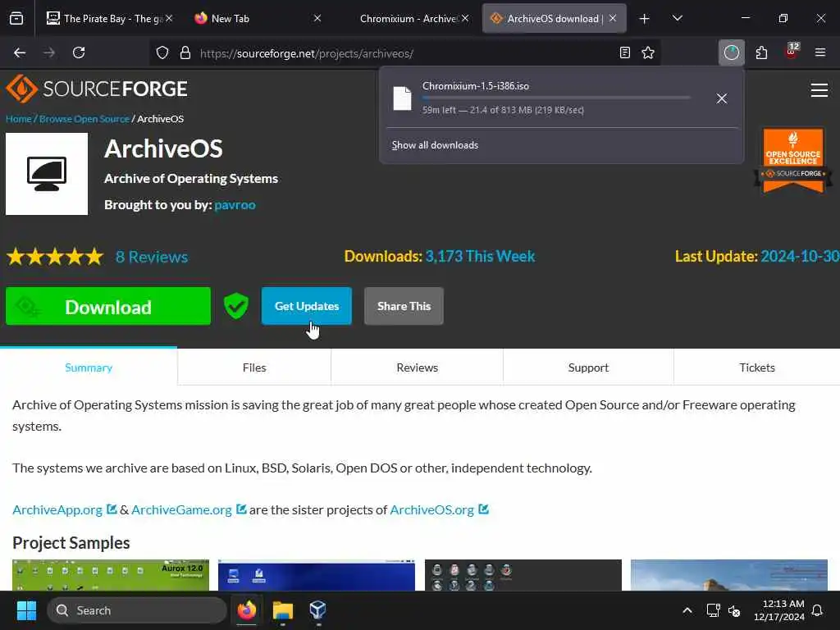Open the Reviews tab
This screenshot has width=840, height=630.
(417, 367)
